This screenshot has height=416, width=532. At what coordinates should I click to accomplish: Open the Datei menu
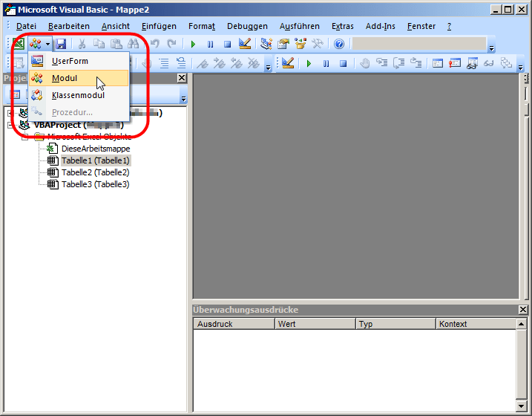coord(26,26)
